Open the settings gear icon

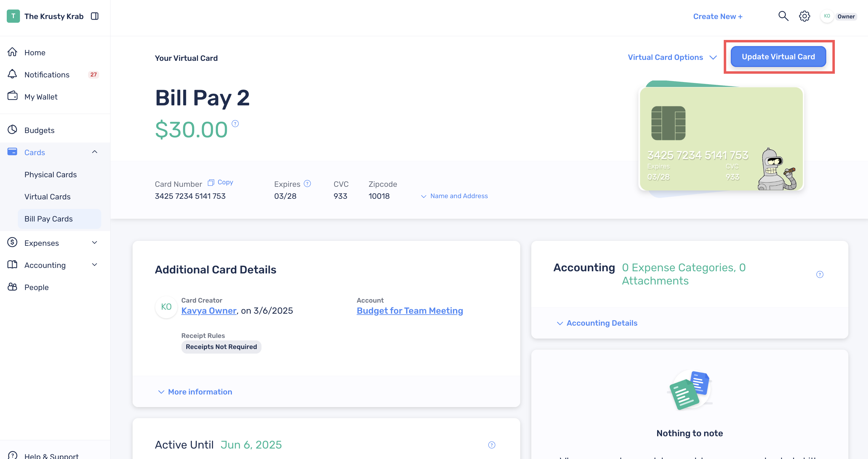coord(804,16)
